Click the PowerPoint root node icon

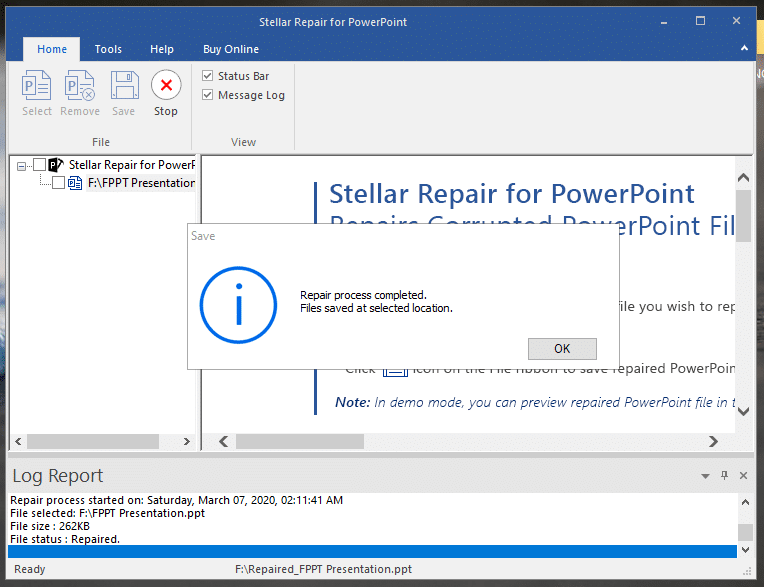pos(56,165)
